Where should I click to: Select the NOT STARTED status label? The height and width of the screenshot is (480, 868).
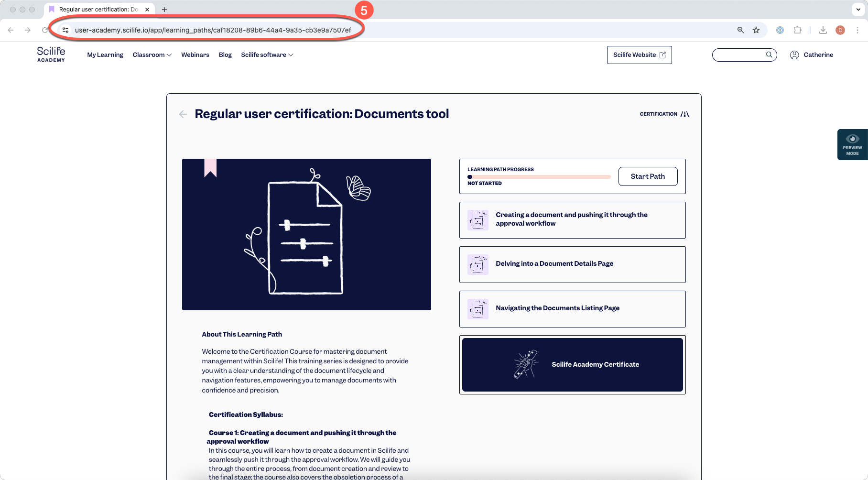coord(485,183)
